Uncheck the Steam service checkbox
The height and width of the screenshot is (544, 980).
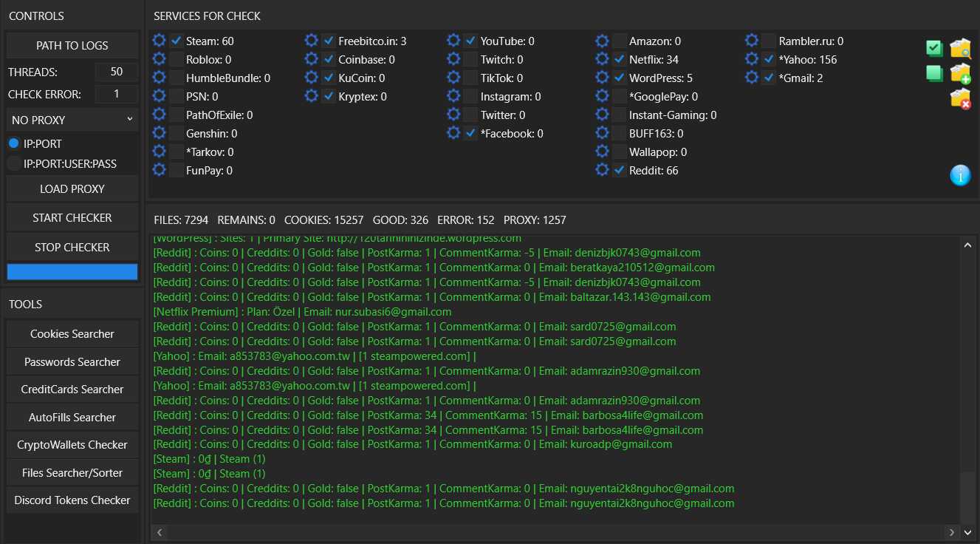pyautogui.click(x=177, y=41)
